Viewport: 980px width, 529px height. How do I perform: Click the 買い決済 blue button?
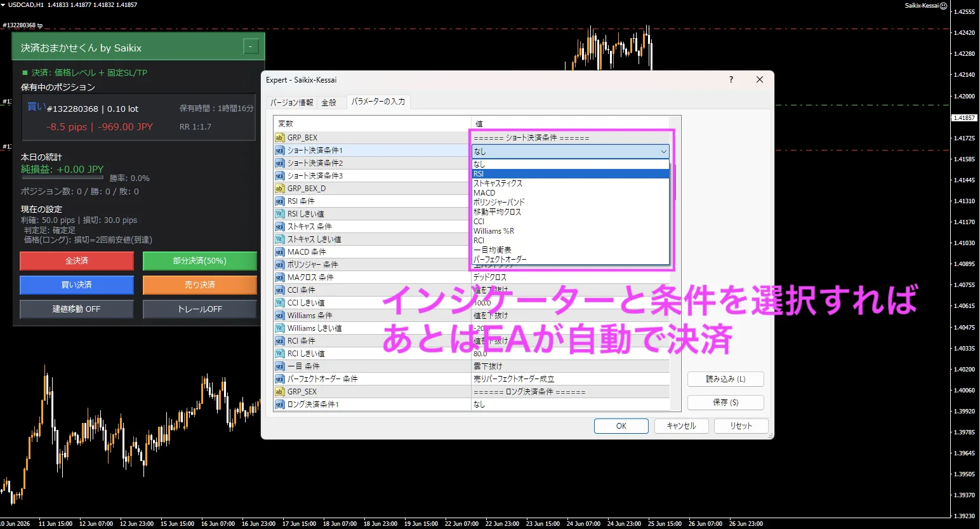coord(77,285)
